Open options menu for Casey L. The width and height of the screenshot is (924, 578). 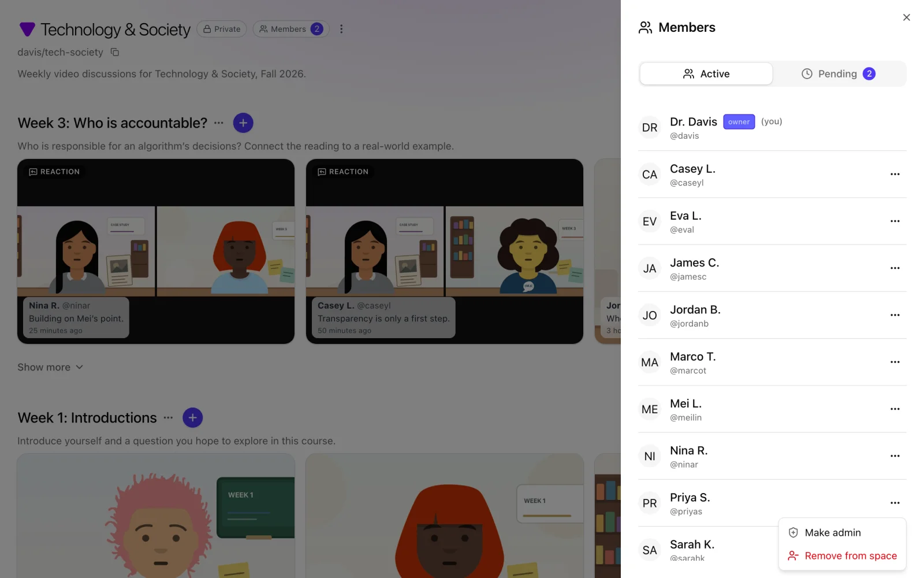pos(895,174)
